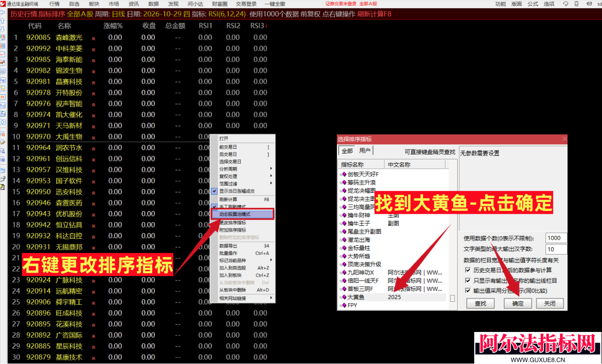Click the purple icon next to 大黄鱼 indicator

click(343, 298)
